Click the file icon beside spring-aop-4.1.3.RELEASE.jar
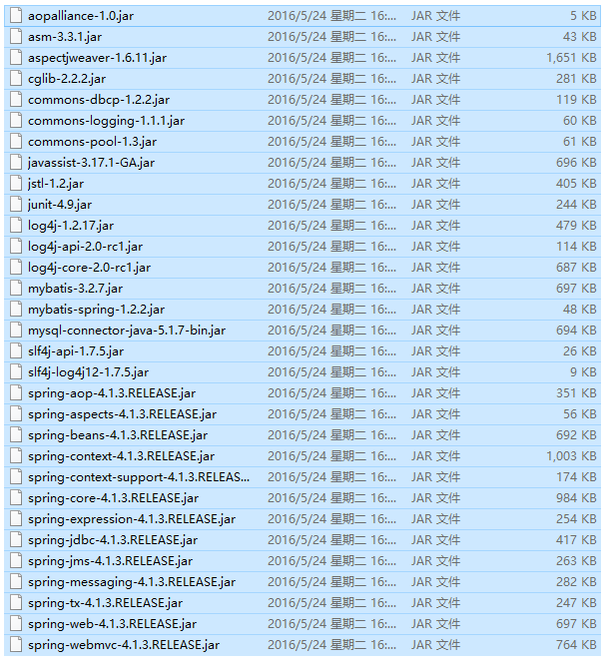The width and height of the screenshot is (616, 672). coord(16,393)
